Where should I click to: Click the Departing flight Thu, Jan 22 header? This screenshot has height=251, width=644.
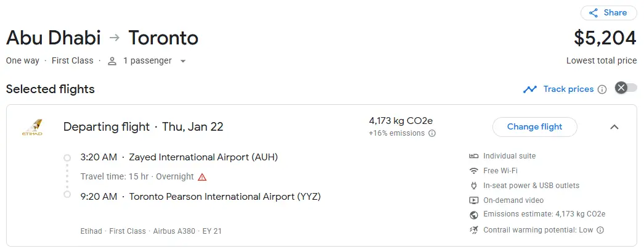[143, 127]
